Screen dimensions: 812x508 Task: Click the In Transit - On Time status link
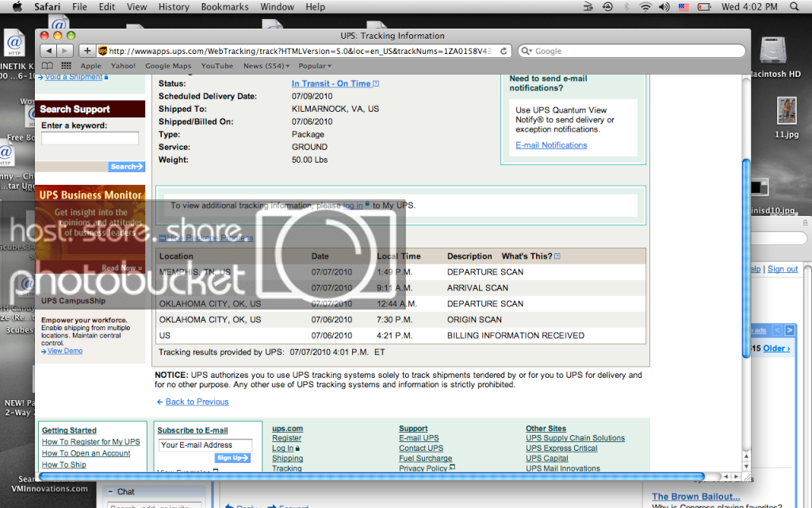click(x=331, y=83)
